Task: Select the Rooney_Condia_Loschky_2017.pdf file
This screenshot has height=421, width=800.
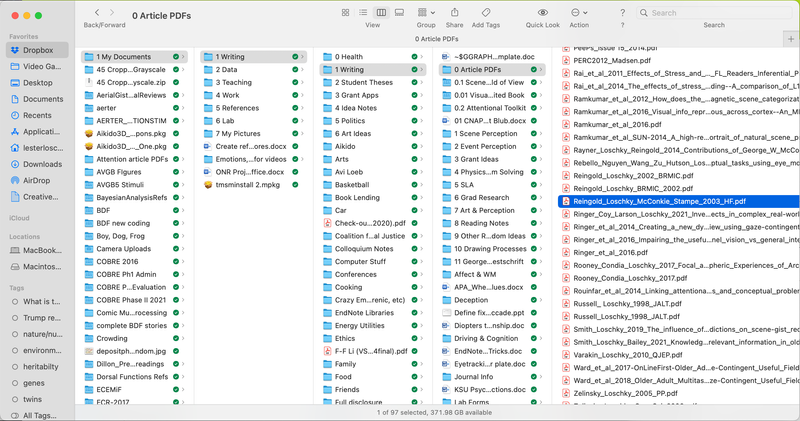Action: (630, 278)
